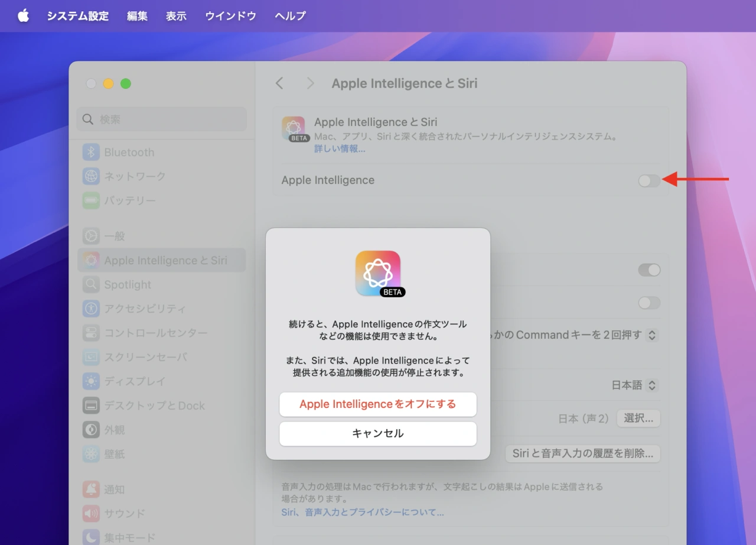
Task: Select the ネットワーク globe icon
Action: [91, 176]
